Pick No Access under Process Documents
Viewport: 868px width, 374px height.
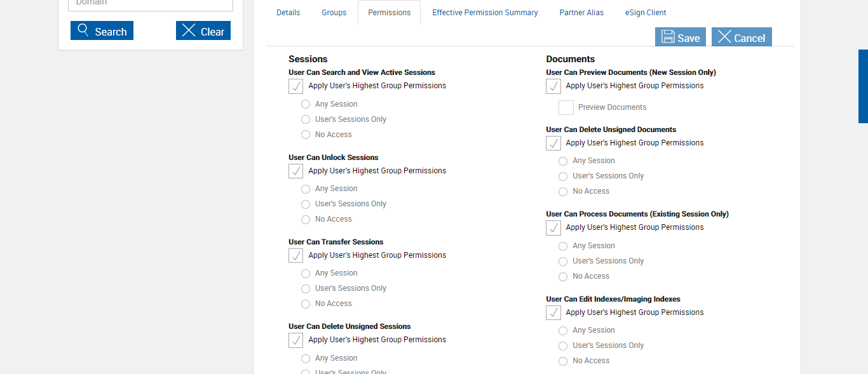pos(563,277)
